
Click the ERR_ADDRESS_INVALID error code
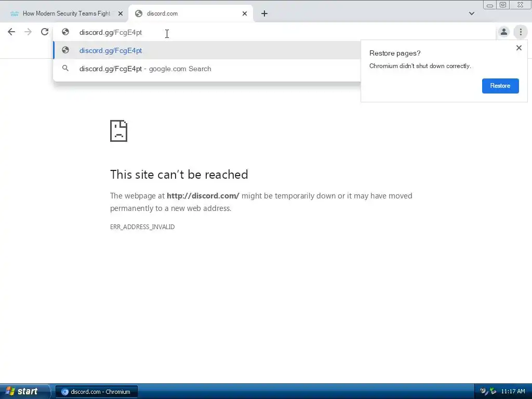point(142,227)
